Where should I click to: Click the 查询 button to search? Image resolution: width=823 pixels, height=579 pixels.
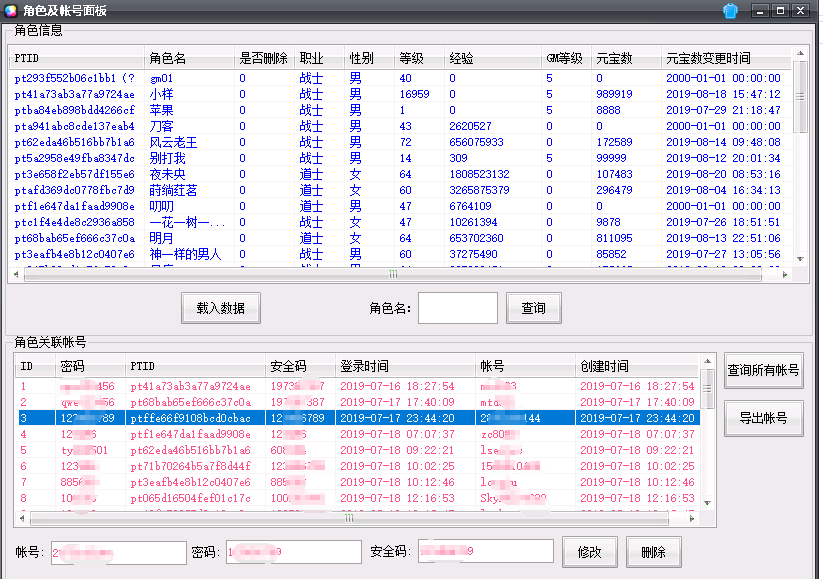tap(533, 308)
